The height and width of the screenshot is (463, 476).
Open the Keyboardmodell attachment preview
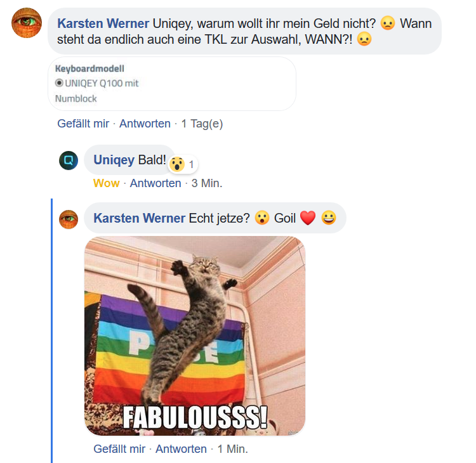[172, 84]
